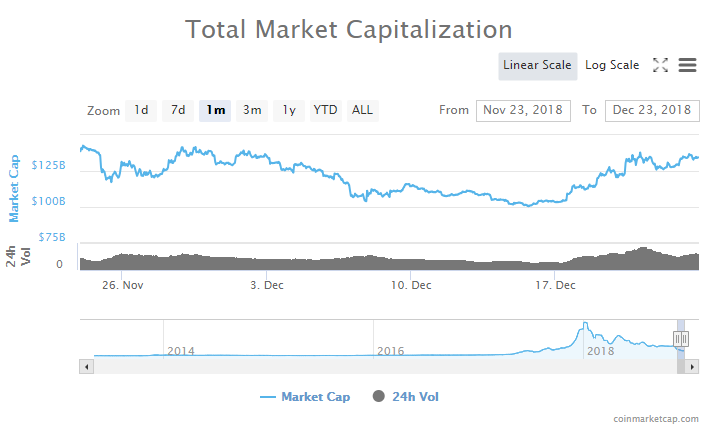The image size is (718, 431).
Task: Click the fullscreen expand icon
Action: coord(660,65)
